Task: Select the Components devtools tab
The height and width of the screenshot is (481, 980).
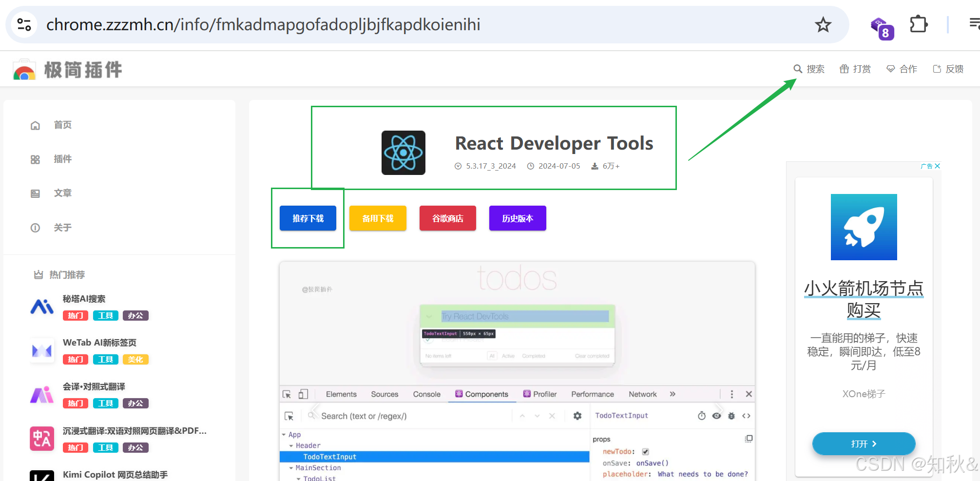Action: (481, 394)
